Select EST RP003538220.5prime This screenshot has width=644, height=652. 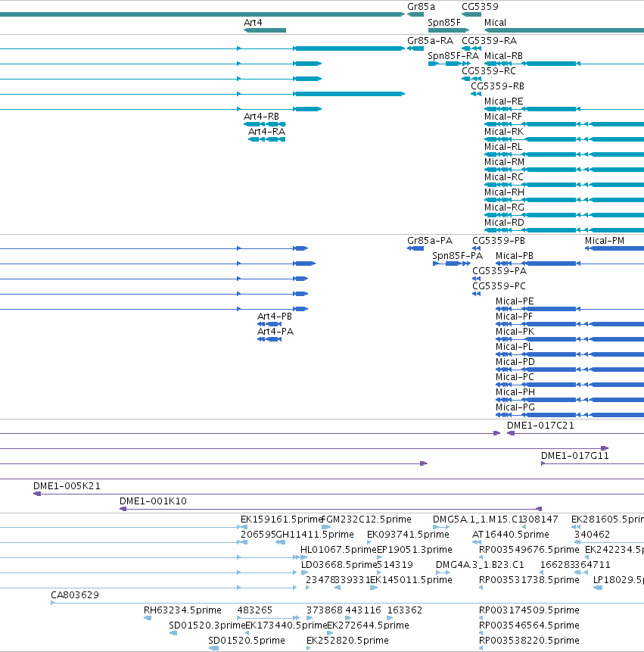pos(529,641)
